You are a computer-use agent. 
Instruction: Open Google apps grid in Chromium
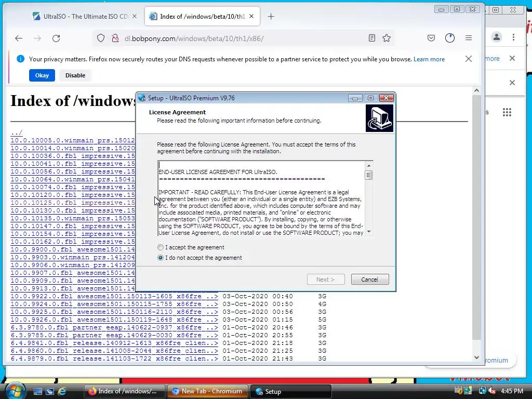(507, 112)
